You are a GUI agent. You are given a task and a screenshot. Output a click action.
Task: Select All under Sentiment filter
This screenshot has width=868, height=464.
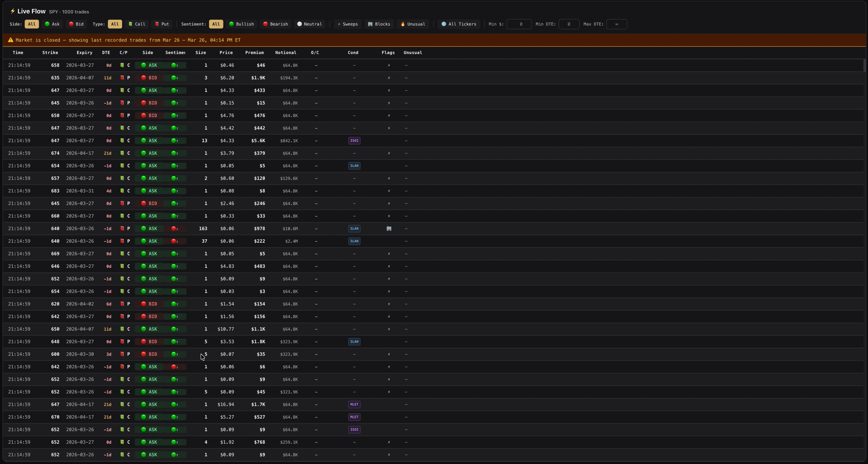(x=216, y=24)
